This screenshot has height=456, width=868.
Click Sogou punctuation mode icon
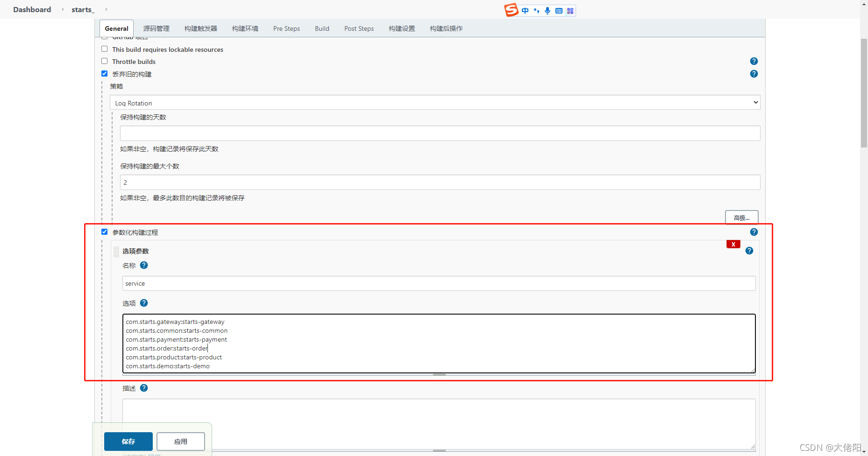click(536, 11)
